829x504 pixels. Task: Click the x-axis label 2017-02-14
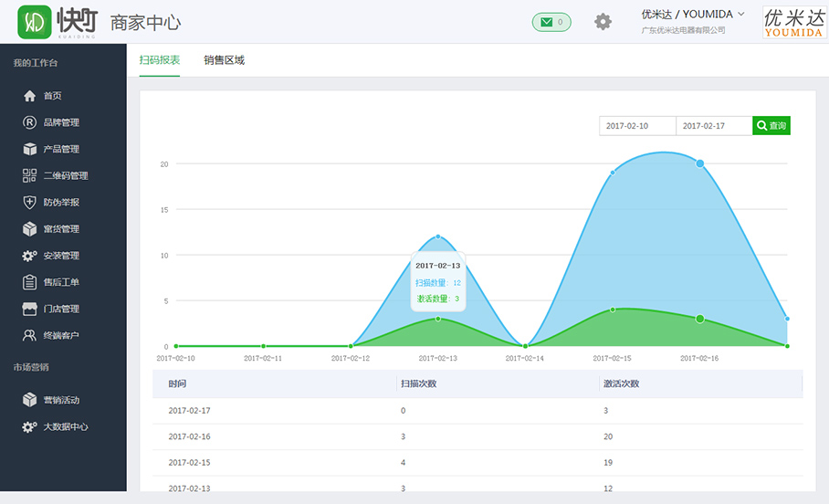[x=524, y=359]
